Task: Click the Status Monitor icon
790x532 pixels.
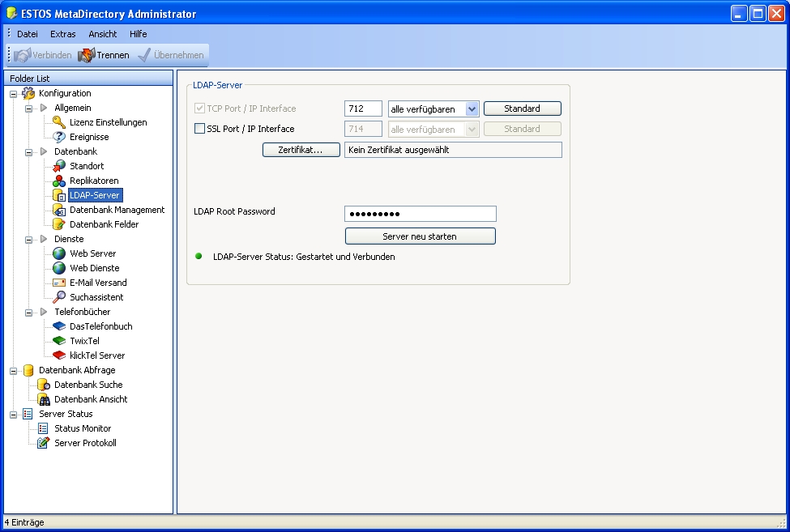Action: (x=43, y=429)
